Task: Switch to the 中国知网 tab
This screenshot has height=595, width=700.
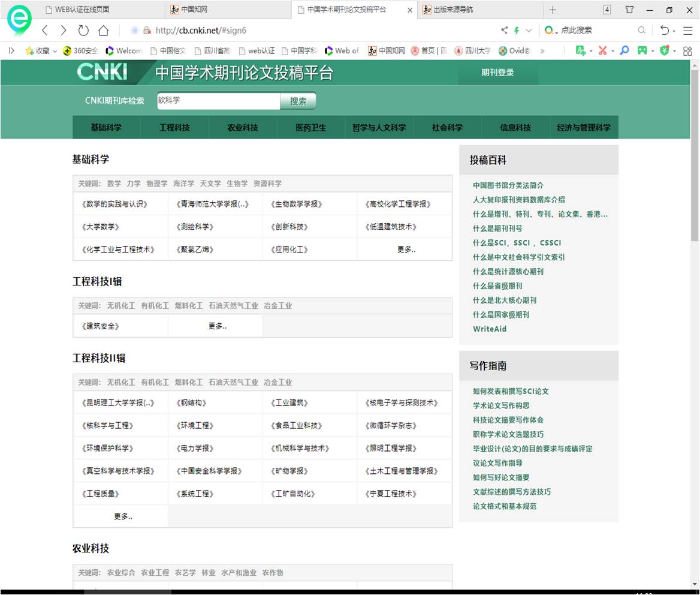Action: [x=189, y=10]
